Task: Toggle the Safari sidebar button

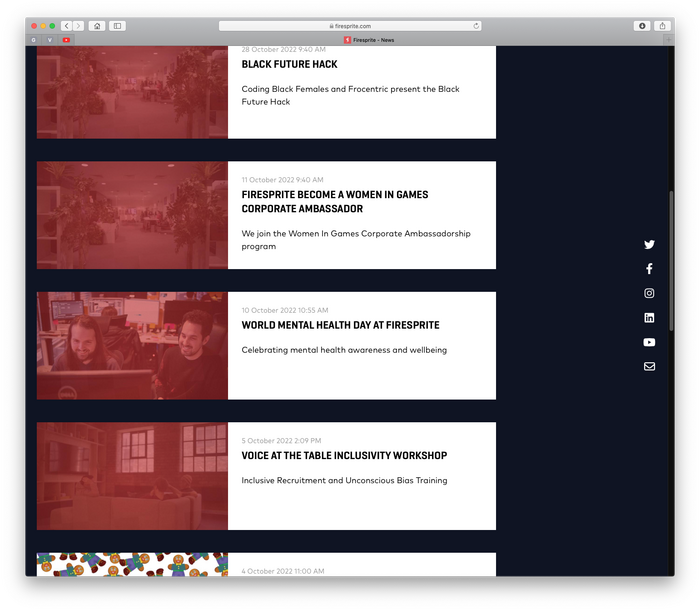Action: coord(117,26)
